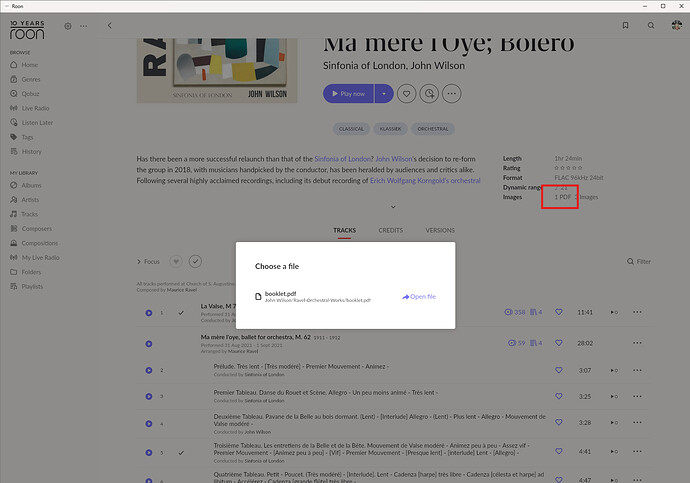Open History in sidebar

(x=26, y=152)
